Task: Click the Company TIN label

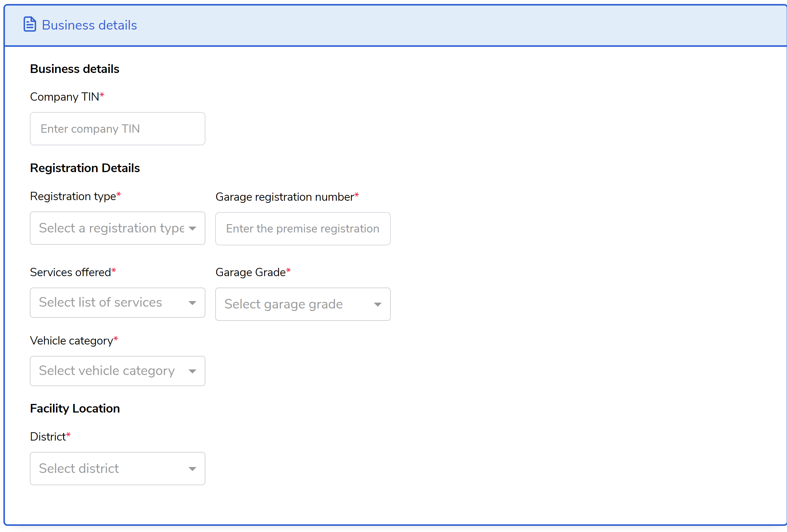Action: tap(64, 97)
